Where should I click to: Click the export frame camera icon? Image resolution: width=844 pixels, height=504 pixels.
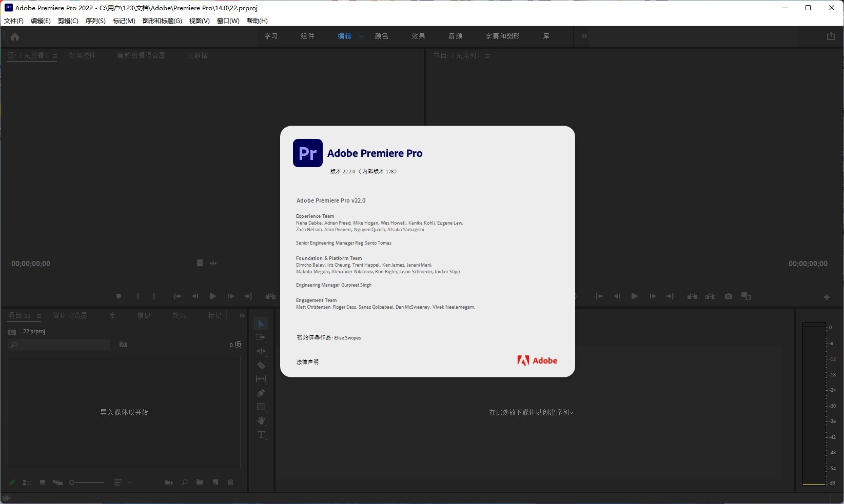tap(729, 296)
